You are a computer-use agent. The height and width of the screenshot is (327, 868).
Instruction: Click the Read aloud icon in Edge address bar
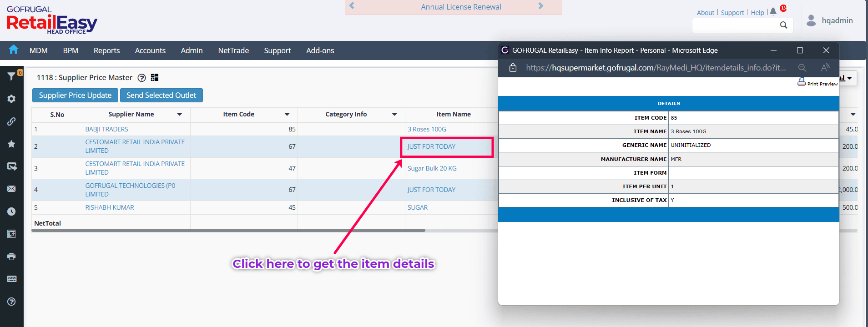825,68
